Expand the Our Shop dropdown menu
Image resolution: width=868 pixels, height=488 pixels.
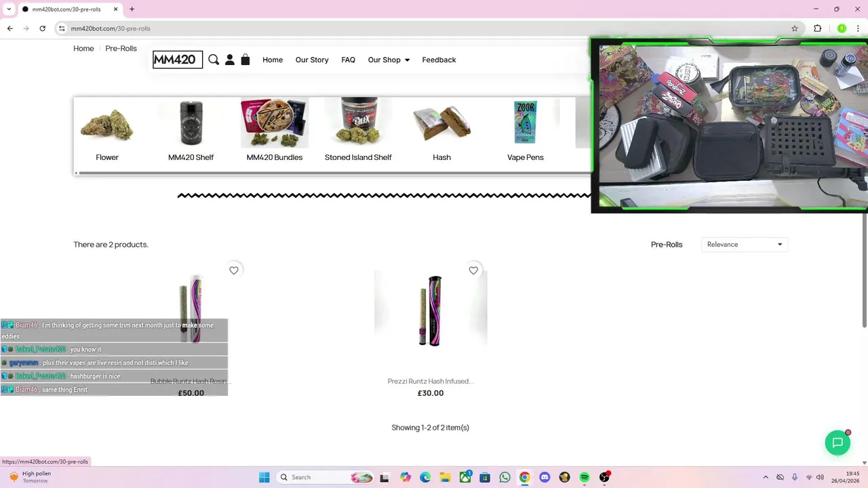click(x=389, y=60)
